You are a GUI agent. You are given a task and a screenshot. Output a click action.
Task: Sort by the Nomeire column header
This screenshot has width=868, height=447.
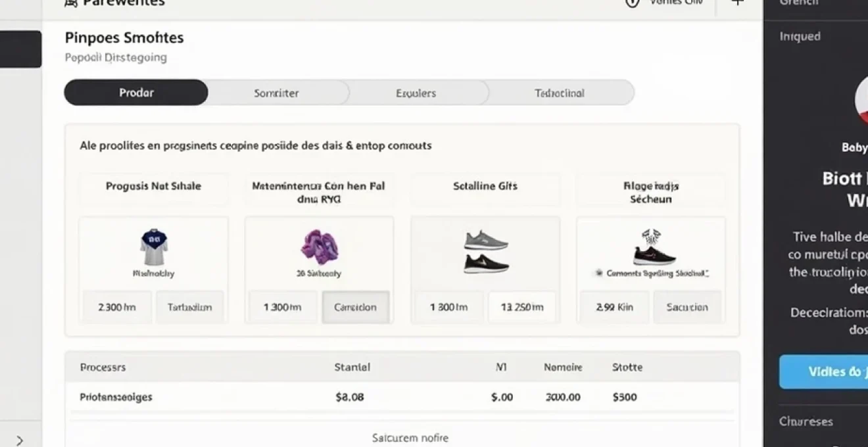click(563, 367)
